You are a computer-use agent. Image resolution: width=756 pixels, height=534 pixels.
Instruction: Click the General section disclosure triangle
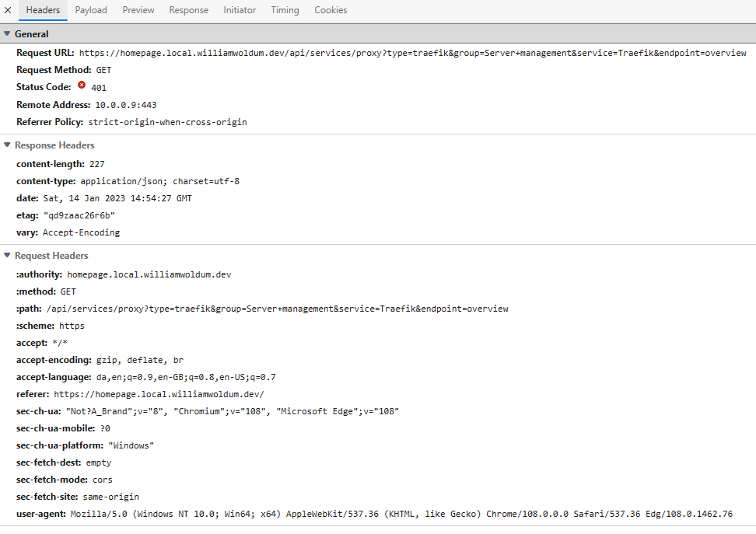point(7,33)
